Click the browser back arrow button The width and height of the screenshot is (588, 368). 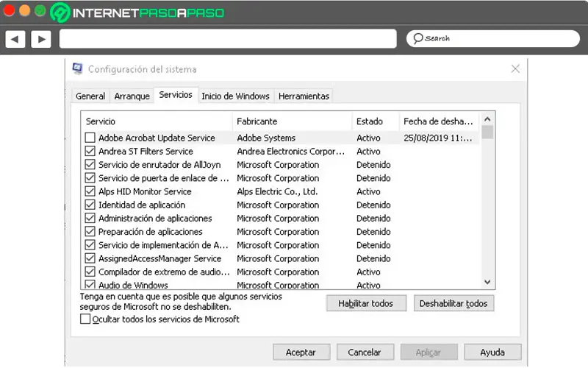click(16, 39)
